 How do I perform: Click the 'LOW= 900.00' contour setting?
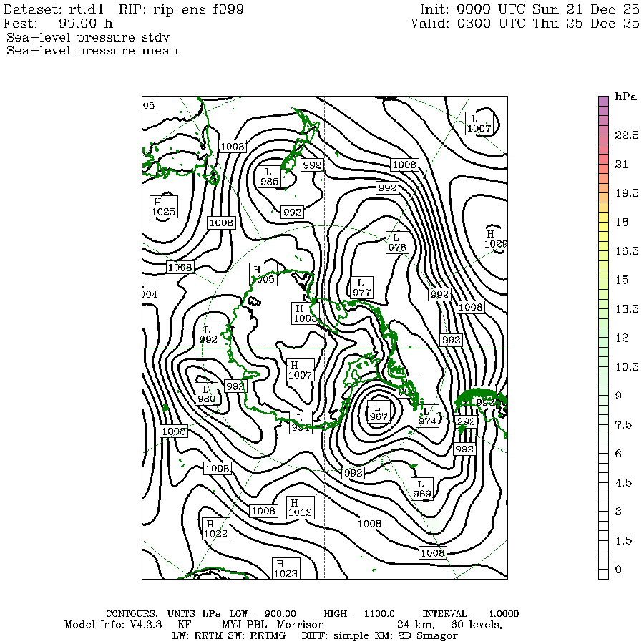tap(263, 614)
